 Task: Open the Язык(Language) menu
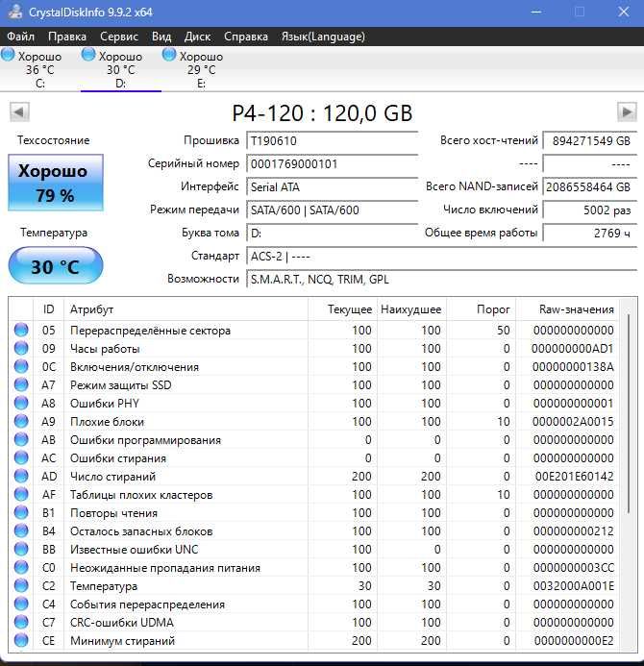pyautogui.click(x=323, y=37)
